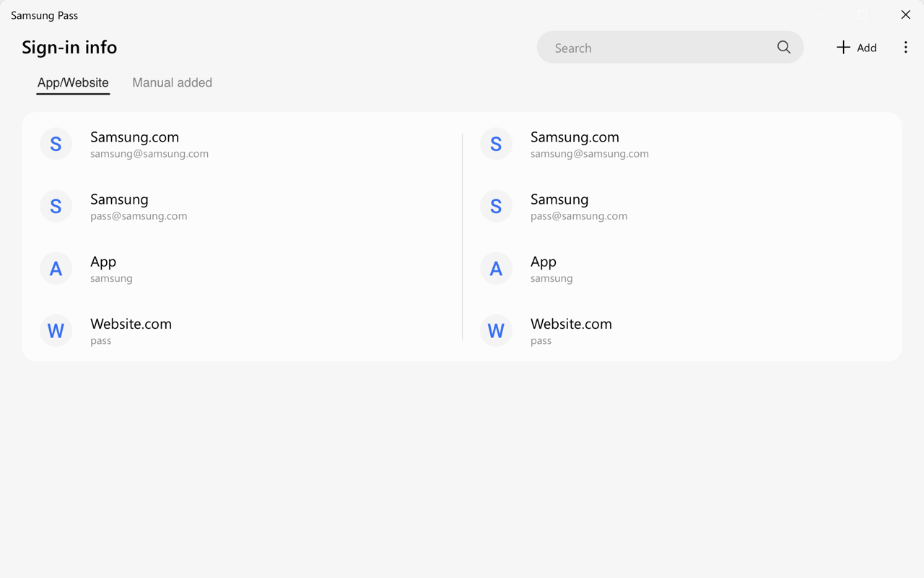Click the W avatar for Website.com in right column
Viewport: 924px width, 578px height.
pos(496,331)
